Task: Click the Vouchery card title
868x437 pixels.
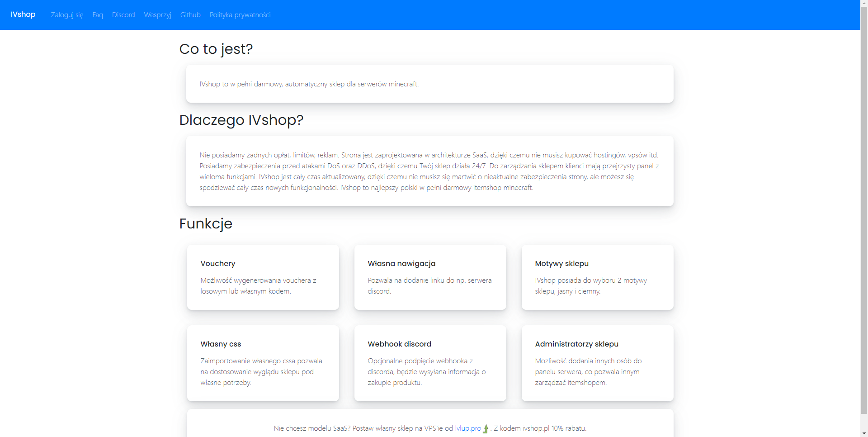Action: click(x=218, y=263)
